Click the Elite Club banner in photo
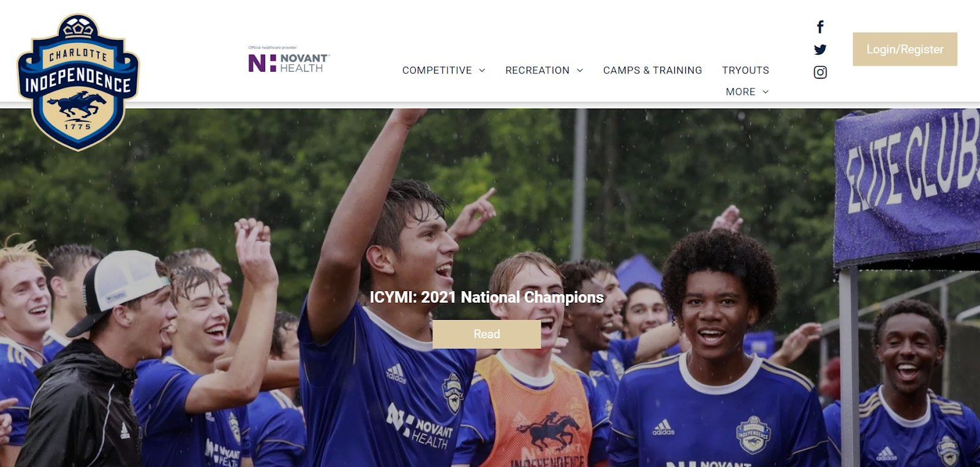Image resolution: width=980 pixels, height=467 pixels. tap(908, 184)
